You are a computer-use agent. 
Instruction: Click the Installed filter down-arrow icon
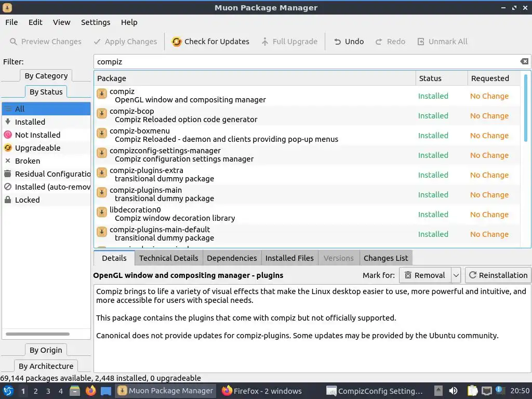pyautogui.click(x=8, y=122)
